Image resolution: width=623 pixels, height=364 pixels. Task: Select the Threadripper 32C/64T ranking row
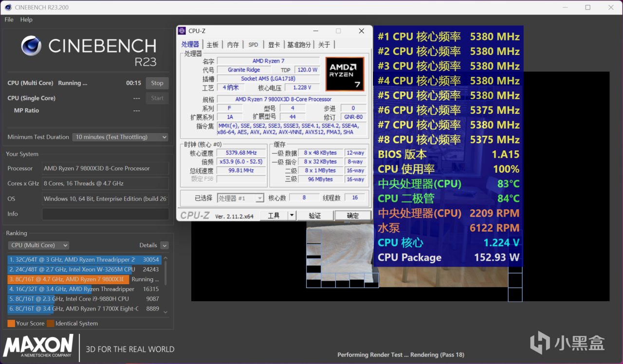tap(84, 260)
